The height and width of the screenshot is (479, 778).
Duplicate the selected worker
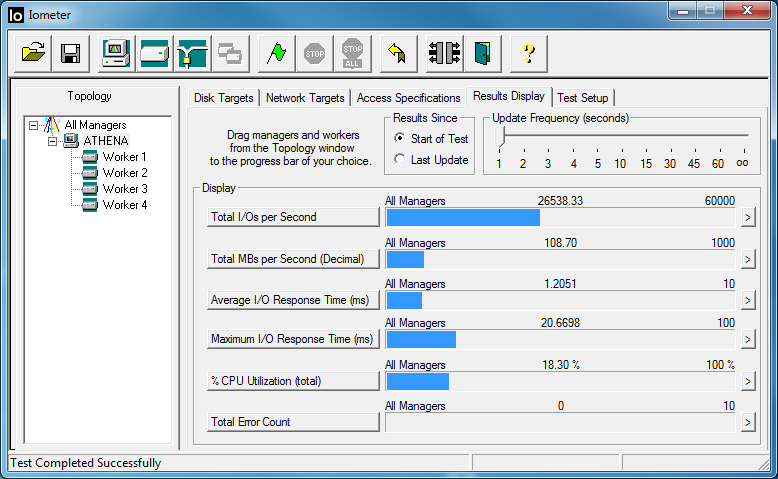230,53
